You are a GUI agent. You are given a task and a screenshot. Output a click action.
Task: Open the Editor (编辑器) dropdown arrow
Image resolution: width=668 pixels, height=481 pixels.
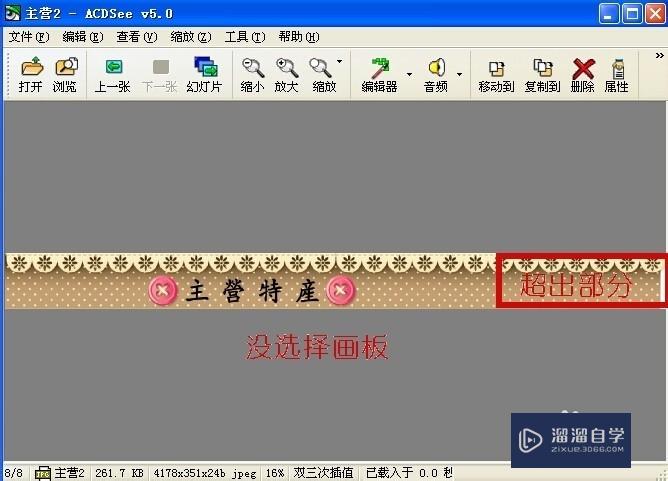coord(409,75)
